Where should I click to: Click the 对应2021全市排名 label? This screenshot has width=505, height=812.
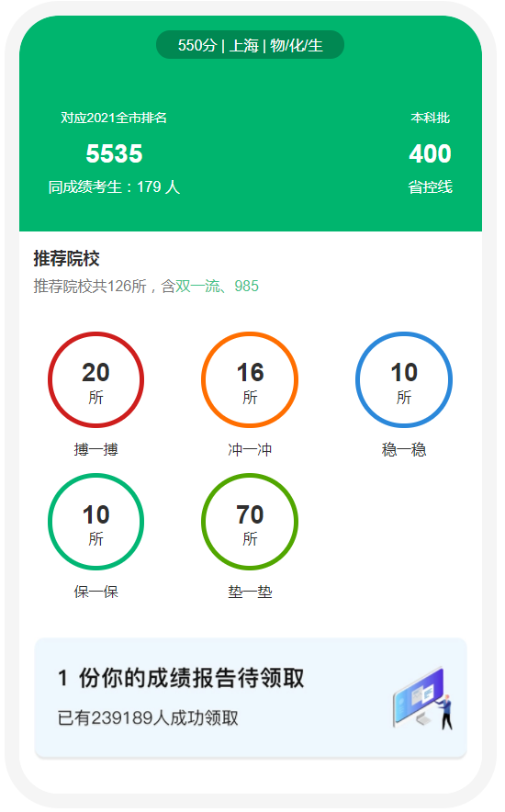click(x=115, y=118)
